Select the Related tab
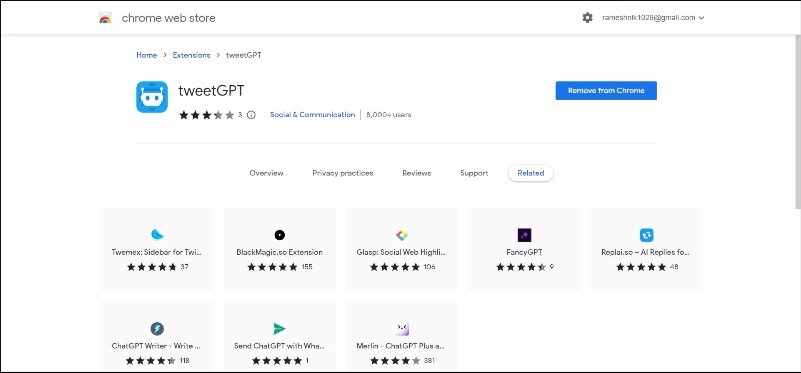The height and width of the screenshot is (373, 801). (530, 173)
